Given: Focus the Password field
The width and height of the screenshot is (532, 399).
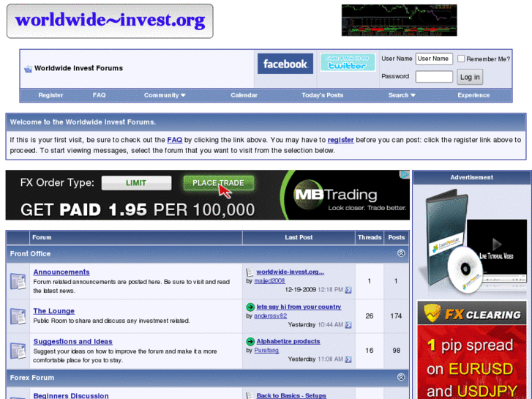Looking at the screenshot, I should [434, 76].
